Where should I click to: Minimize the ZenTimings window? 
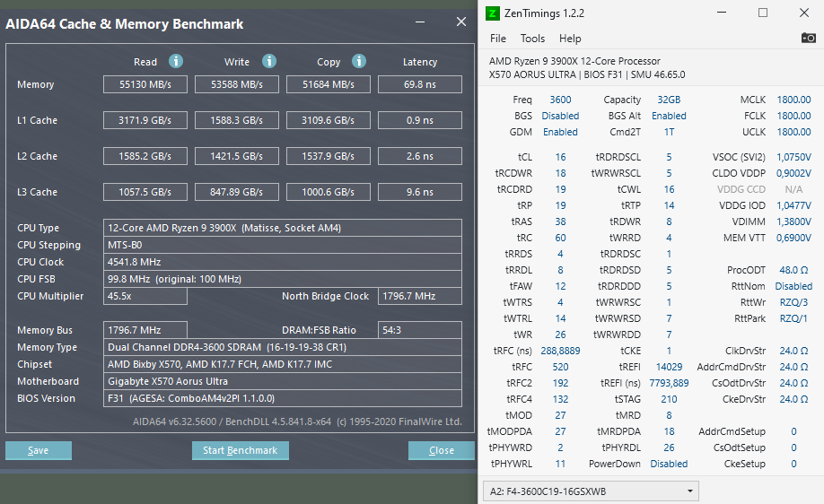click(x=722, y=13)
